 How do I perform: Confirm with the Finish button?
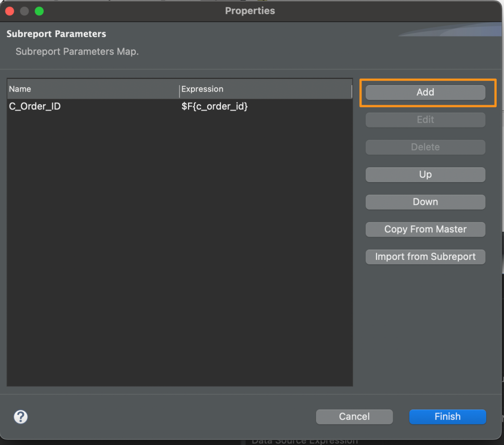coord(447,417)
